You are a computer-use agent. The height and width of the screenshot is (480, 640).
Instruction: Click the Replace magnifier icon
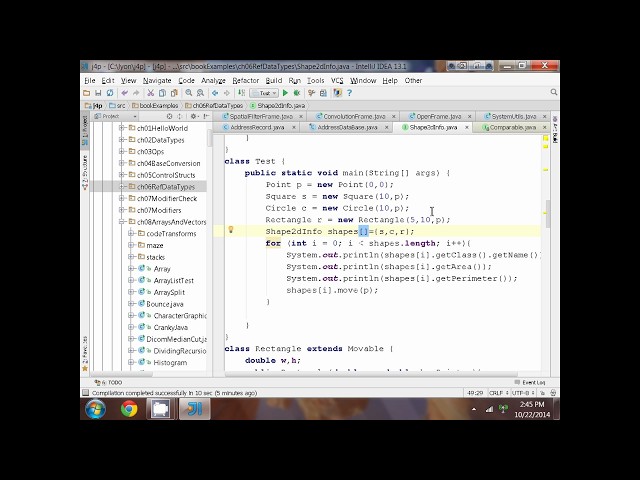click(200, 93)
